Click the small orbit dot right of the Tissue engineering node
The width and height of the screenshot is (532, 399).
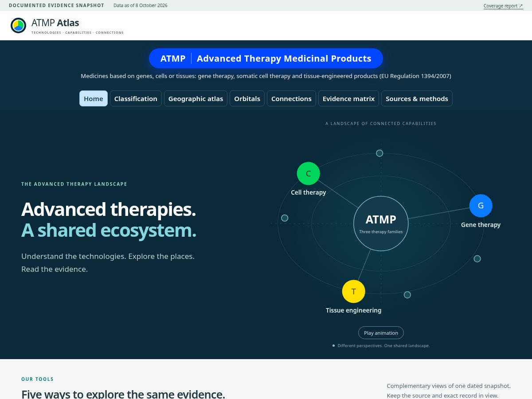407,295
